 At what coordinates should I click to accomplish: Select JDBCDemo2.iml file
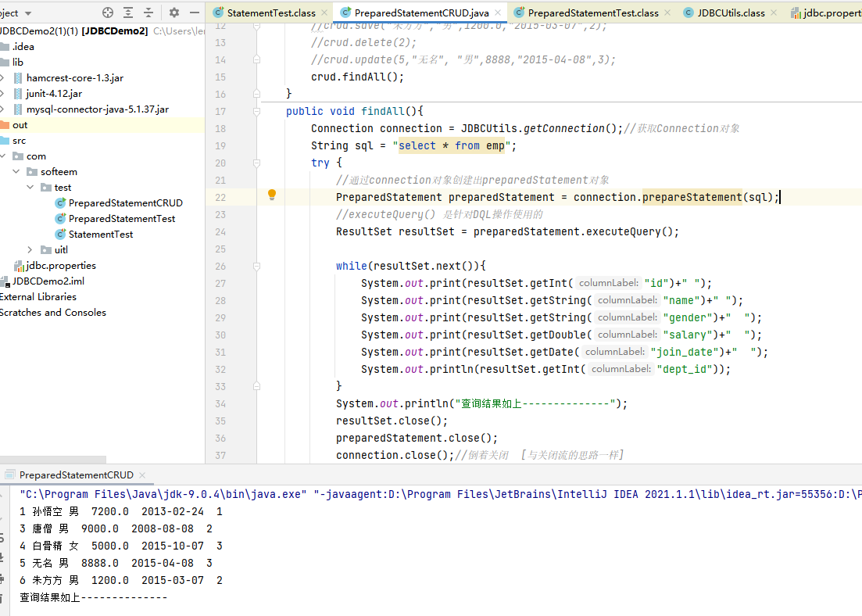pyautogui.click(x=48, y=281)
